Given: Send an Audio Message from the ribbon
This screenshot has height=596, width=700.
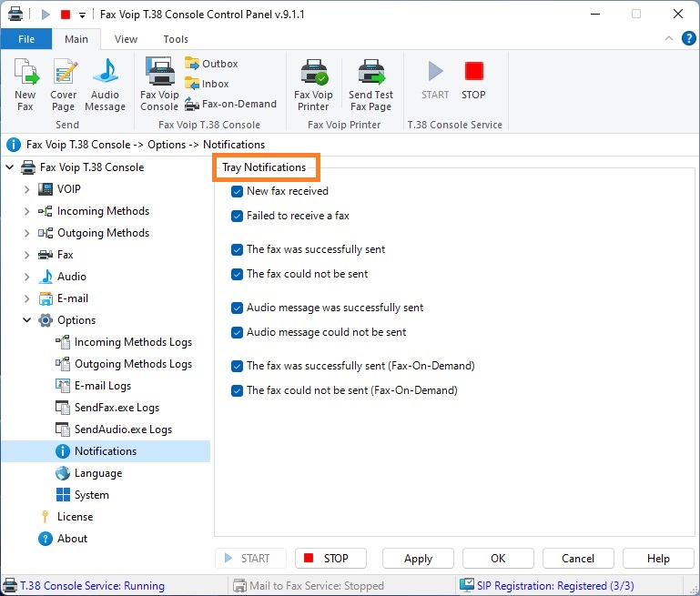Looking at the screenshot, I should (x=105, y=85).
